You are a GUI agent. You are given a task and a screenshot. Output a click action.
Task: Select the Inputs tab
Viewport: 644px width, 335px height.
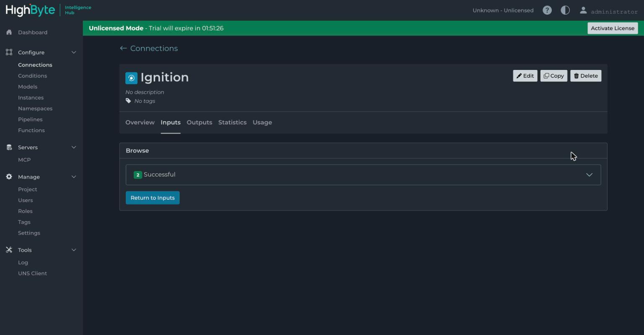click(171, 122)
